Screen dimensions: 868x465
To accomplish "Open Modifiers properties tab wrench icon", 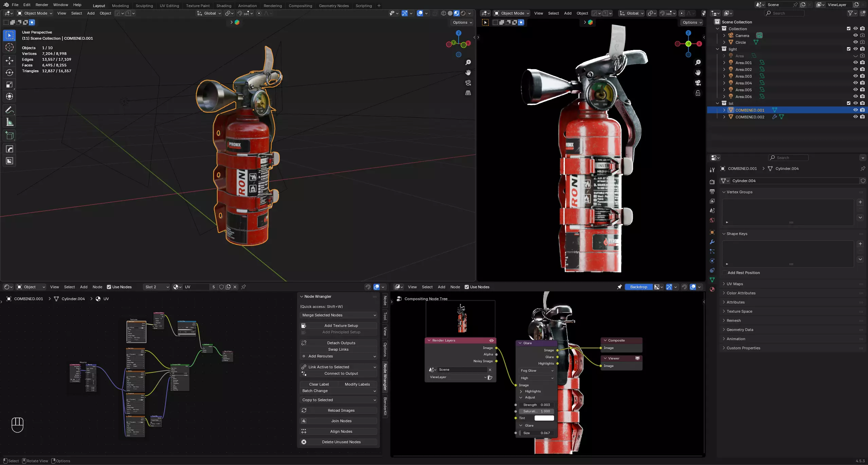I will (712, 242).
